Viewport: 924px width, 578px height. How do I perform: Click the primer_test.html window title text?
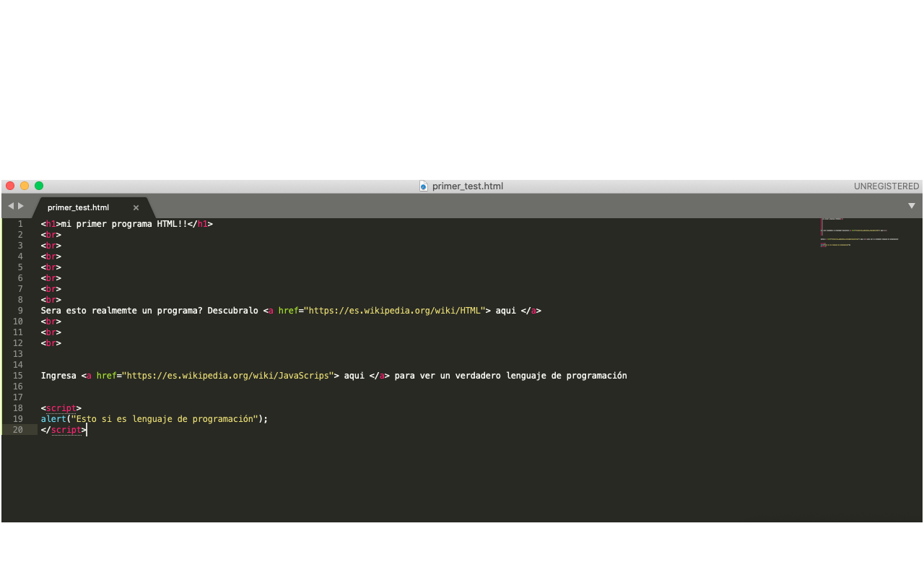(x=468, y=186)
